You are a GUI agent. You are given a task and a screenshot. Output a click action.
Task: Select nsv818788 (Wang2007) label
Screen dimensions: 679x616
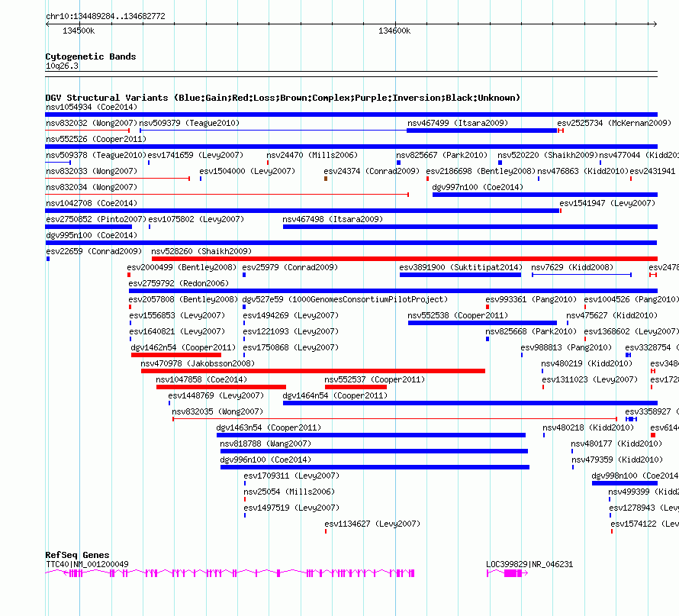[265, 443]
